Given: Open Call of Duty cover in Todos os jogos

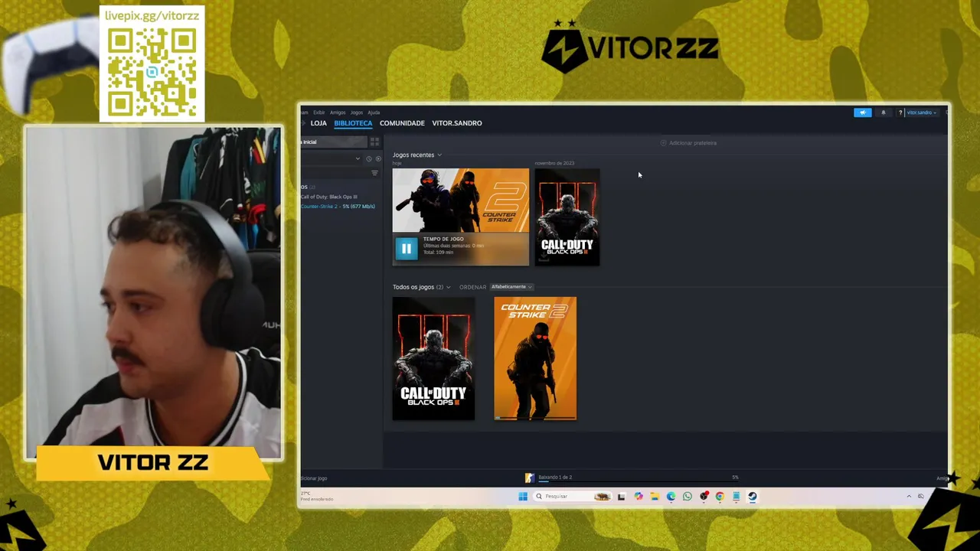Looking at the screenshot, I should (433, 359).
